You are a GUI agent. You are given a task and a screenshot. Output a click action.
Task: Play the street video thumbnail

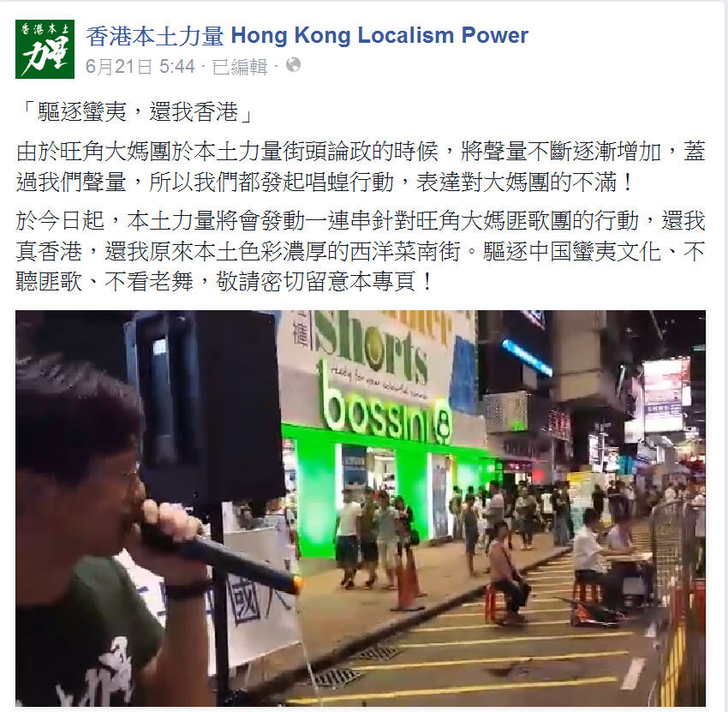[x=361, y=508]
